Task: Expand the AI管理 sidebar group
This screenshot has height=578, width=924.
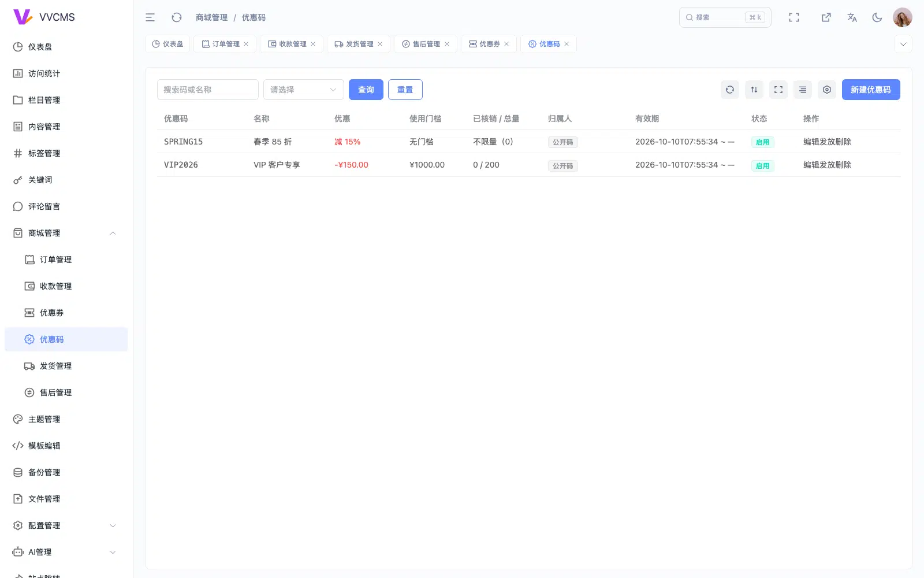Action: 66,552
